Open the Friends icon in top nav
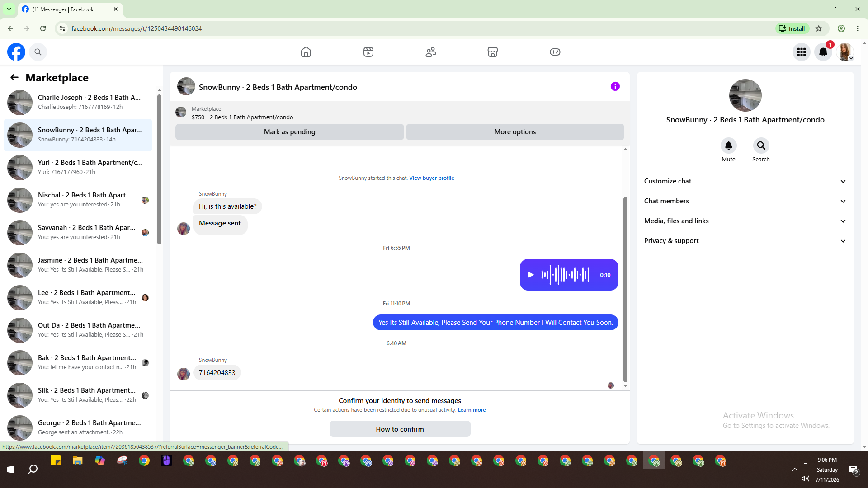This screenshot has width=868, height=488. [x=431, y=52]
